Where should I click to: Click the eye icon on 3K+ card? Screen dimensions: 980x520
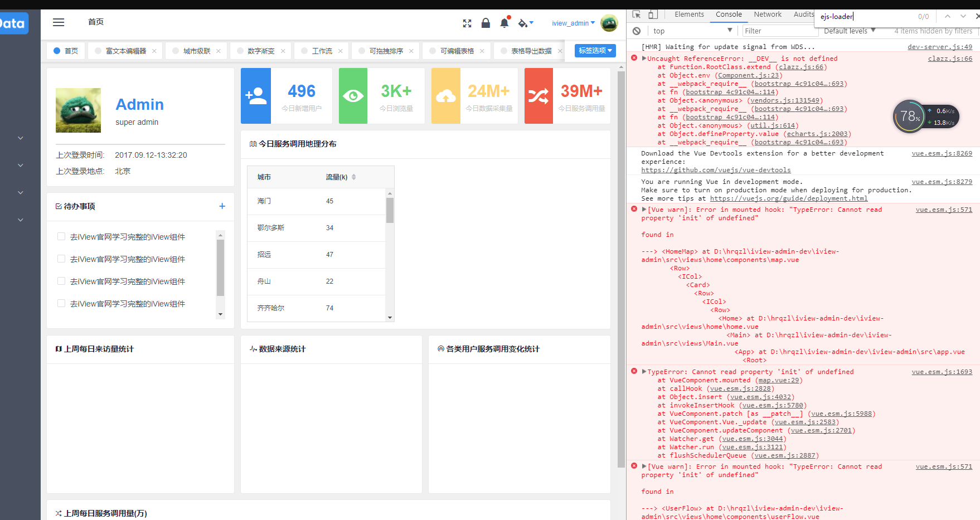(x=353, y=96)
